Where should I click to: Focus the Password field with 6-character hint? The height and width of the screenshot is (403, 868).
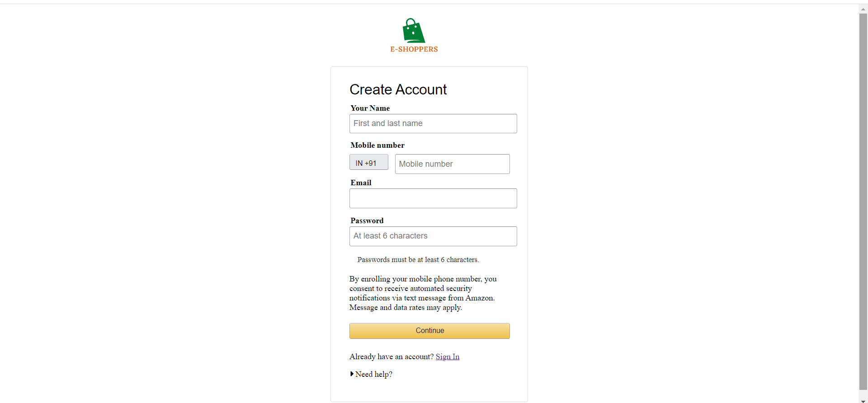tap(433, 236)
